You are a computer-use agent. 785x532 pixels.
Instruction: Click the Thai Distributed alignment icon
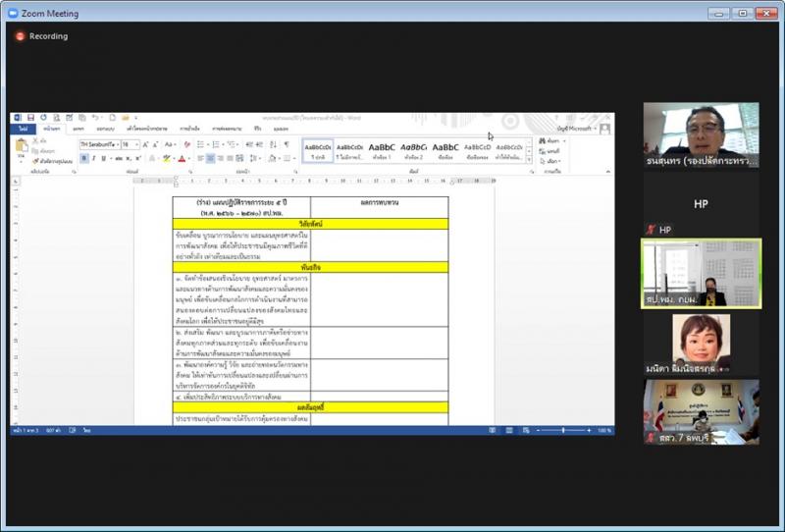pos(239,158)
